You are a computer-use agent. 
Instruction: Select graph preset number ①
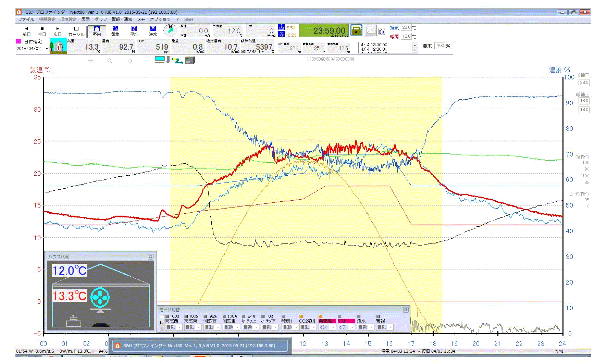click(x=309, y=59)
